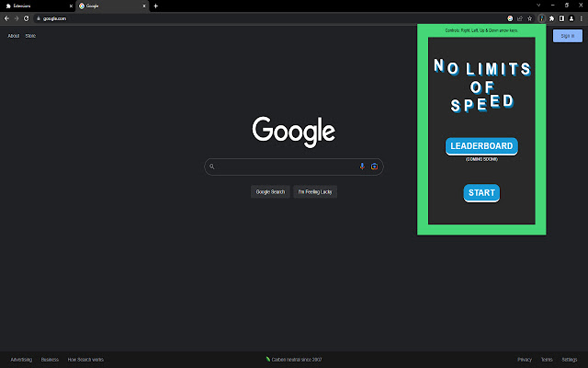This screenshot has height=368, width=588.
Task: Open the About link
Action: [x=14, y=36]
